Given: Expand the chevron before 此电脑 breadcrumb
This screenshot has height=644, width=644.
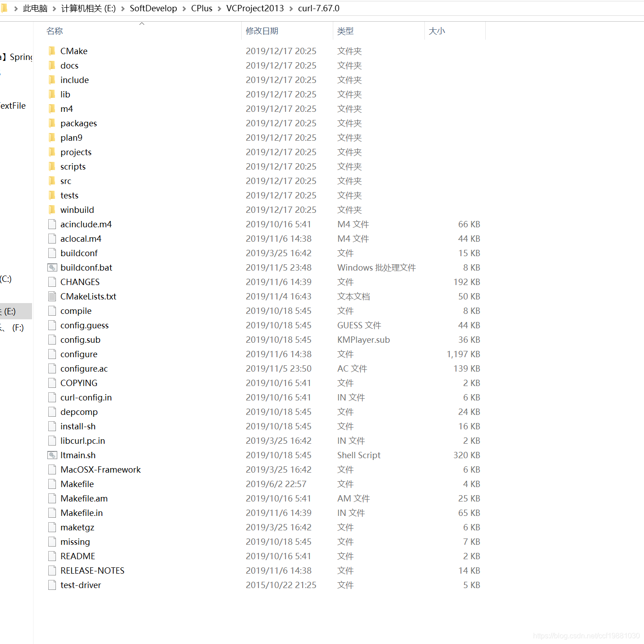Looking at the screenshot, I should tap(16, 9).
